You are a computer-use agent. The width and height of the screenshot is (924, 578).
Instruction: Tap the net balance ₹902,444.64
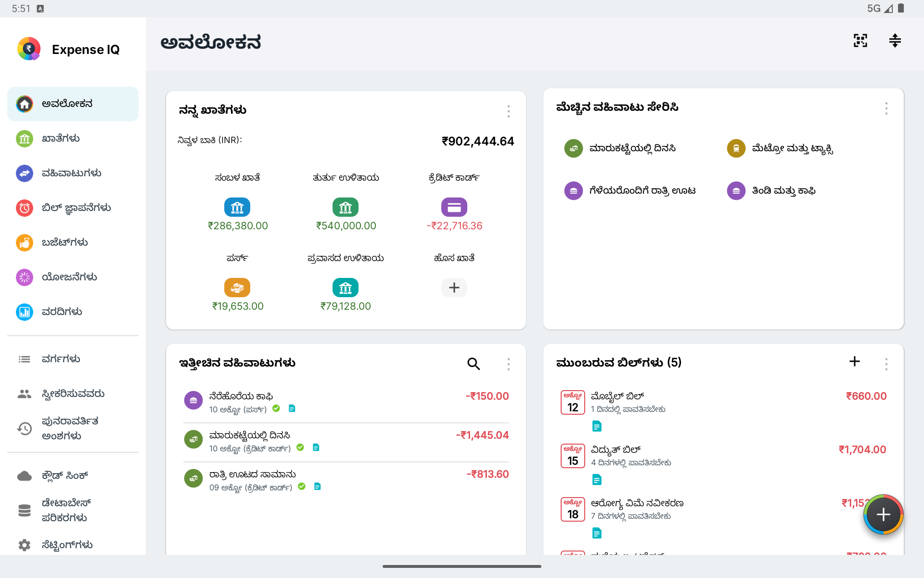[x=478, y=141]
